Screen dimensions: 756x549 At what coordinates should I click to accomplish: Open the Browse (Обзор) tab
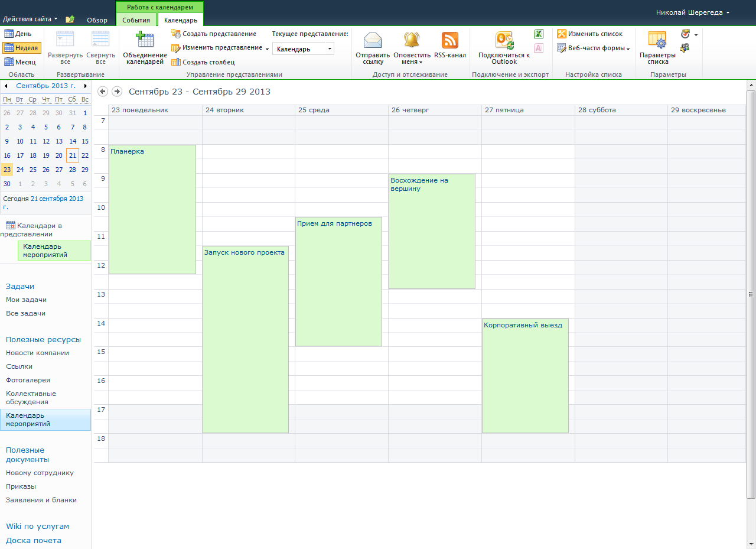[x=97, y=20]
